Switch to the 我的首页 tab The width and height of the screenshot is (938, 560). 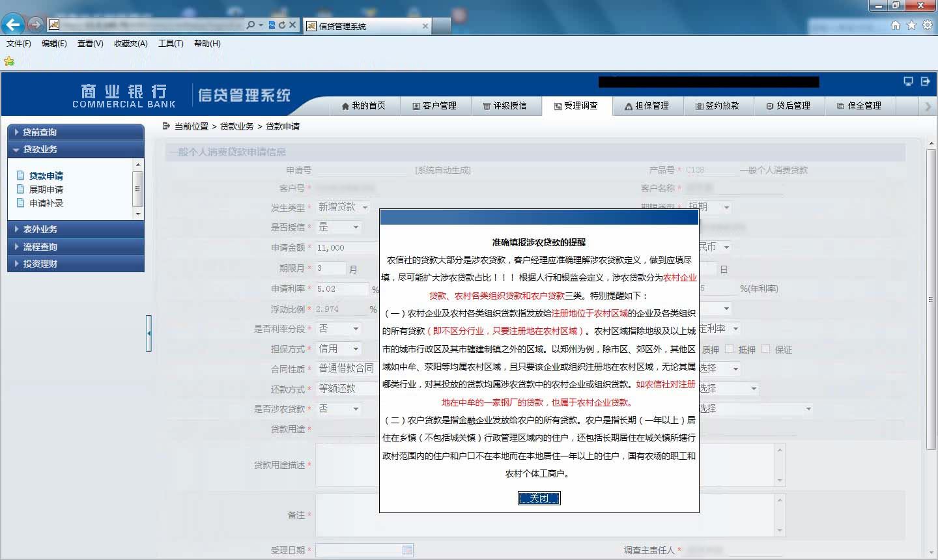363,105
